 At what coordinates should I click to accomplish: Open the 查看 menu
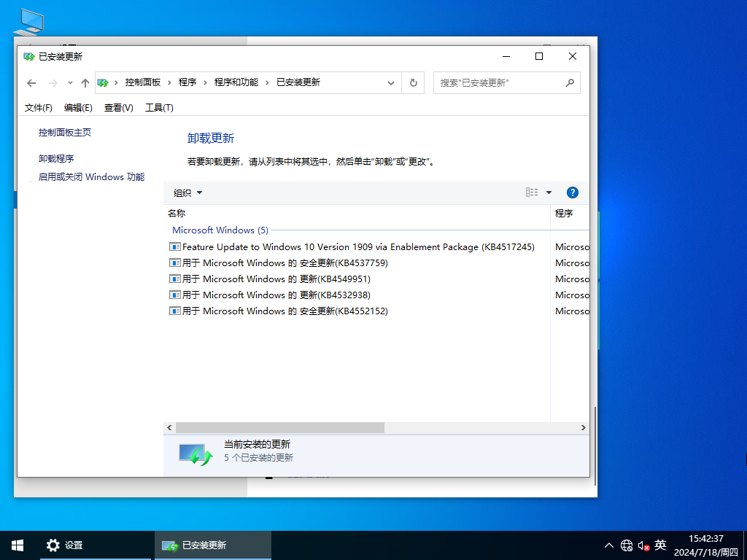point(118,107)
